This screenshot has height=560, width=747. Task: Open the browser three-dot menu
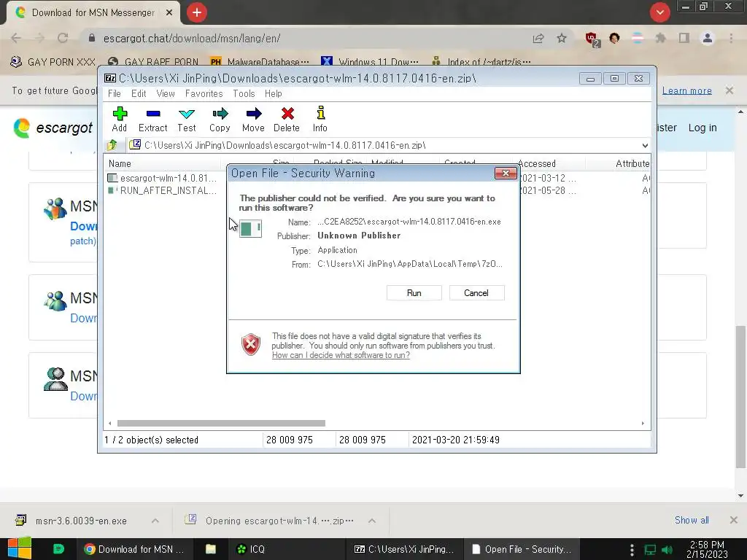coord(731,38)
